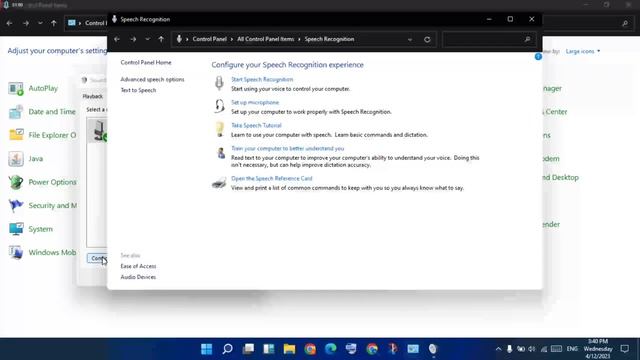Image resolution: width=640 pixels, height=360 pixels.
Task: Open Audio Devices link
Action: (138, 277)
